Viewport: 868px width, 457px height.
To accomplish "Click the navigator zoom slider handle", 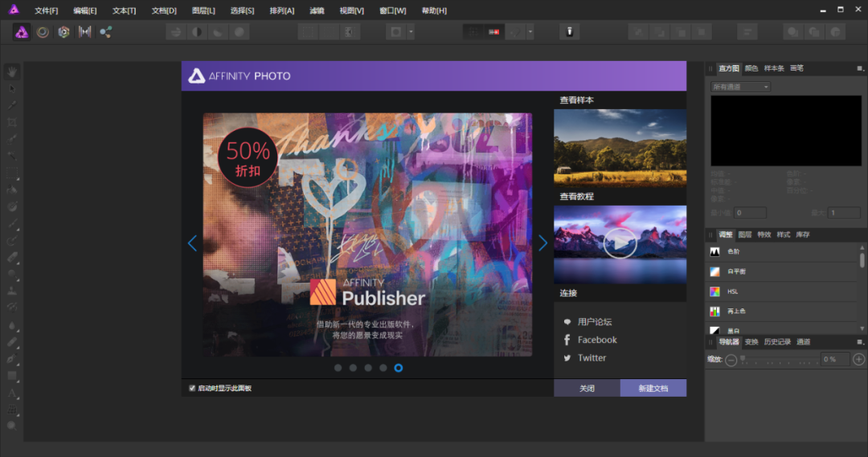I will [743, 358].
